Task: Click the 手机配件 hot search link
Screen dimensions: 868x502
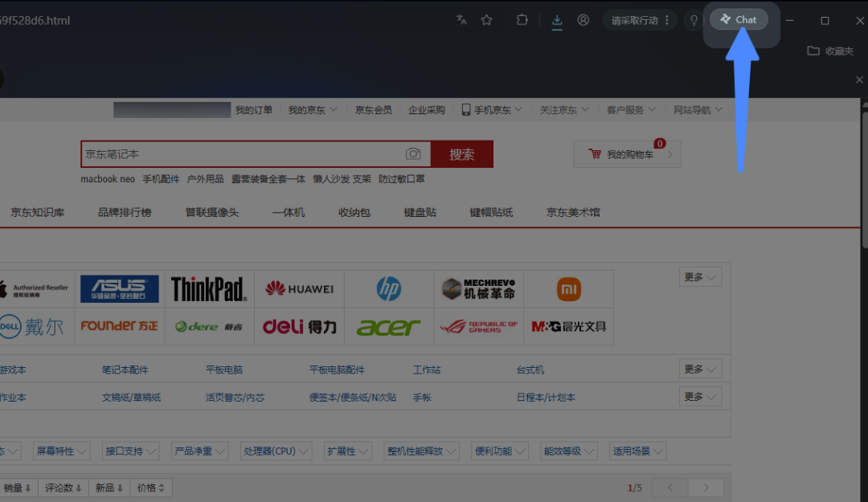Action: (161, 179)
